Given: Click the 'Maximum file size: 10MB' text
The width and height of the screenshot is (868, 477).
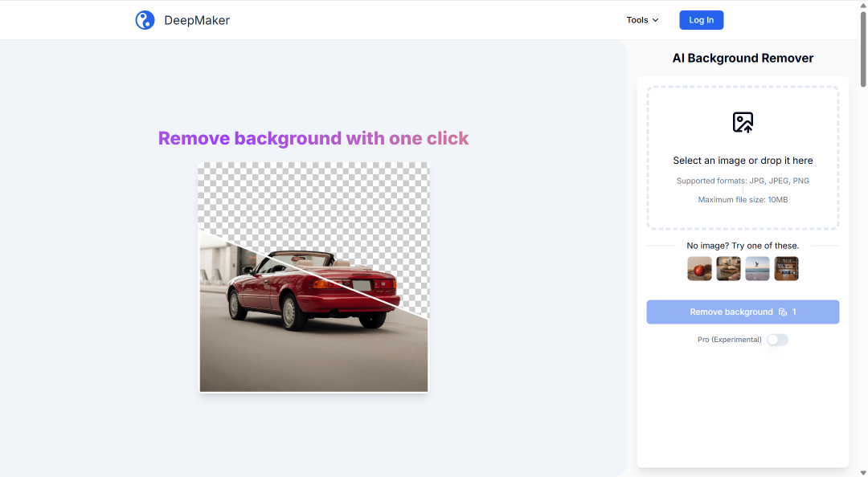Looking at the screenshot, I should click(743, 200).
